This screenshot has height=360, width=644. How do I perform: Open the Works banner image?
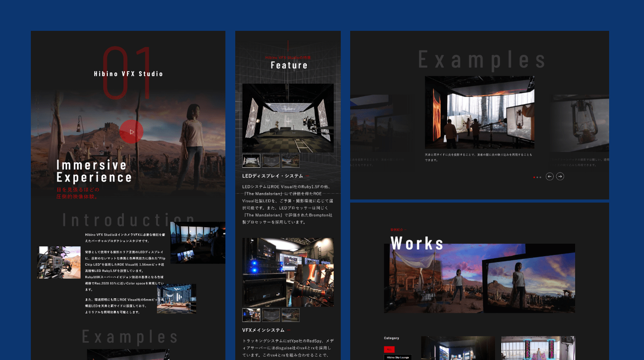pyautogui.click(x=479, y=278)
